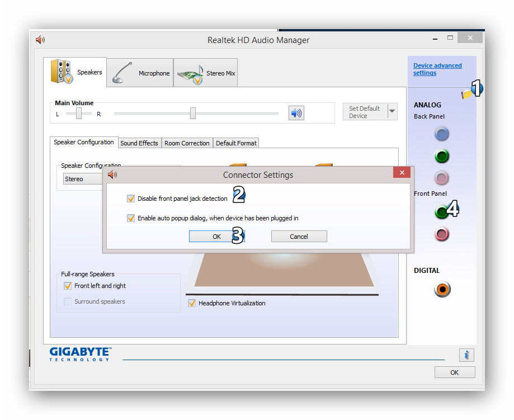Click the green front panel headphone jack

point(441,212)
